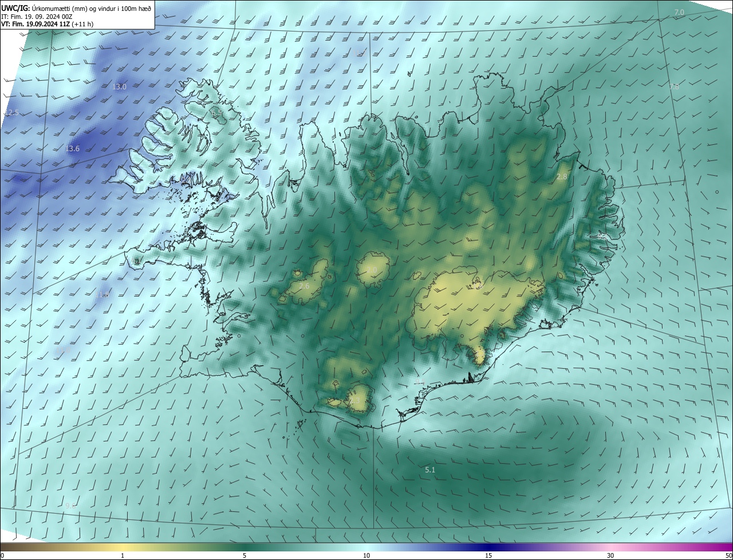This screenshot has height=560, width=733.
Task: Click the color scale tick labeled 30
Action: point(610,556)
